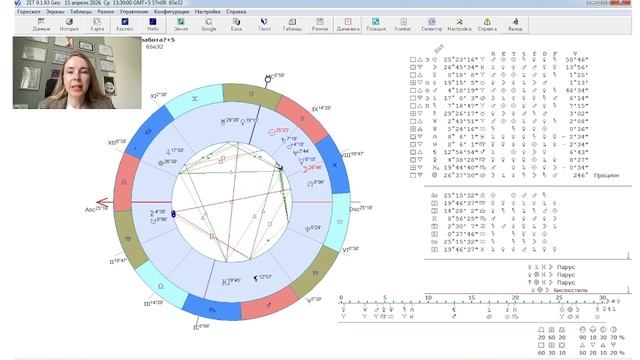Image resolution: width=640 pixels, height=360 pixels.
Task: Click the VIII 19°47' house cusp label
Action: 352,155
